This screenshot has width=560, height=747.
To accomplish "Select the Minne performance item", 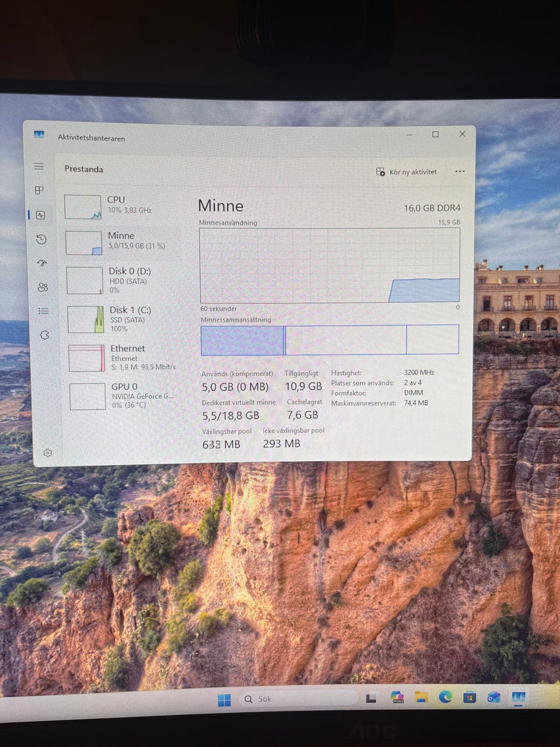I will click(123, 243).
